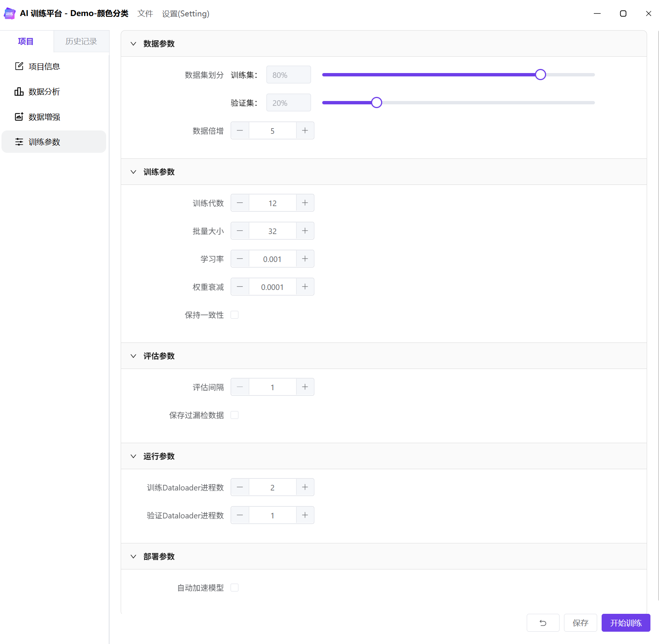659x644 pixels.
Task: Open 项目信息 via its edit icon
Action: 19,66
